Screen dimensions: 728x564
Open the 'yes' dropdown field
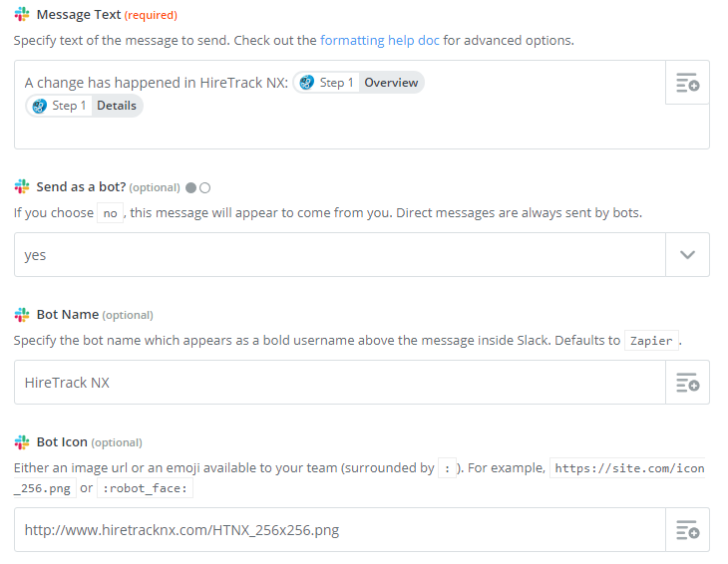tap(340, 255)
